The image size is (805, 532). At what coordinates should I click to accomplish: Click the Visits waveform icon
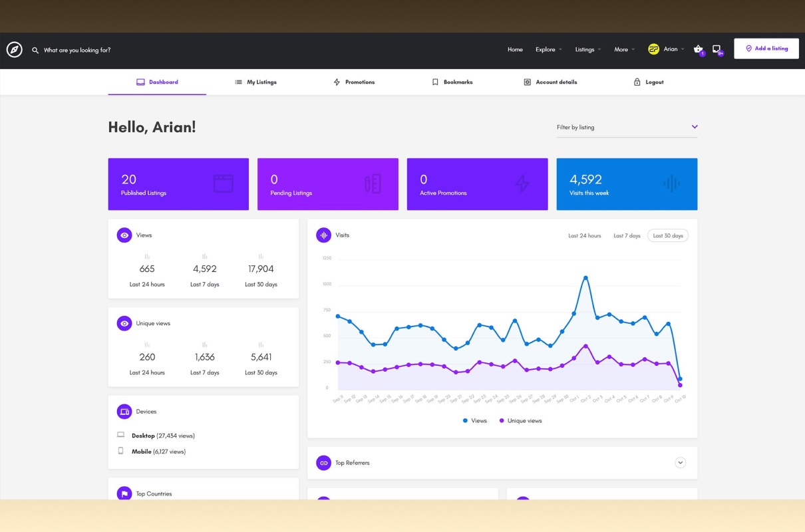coord(323,235)
